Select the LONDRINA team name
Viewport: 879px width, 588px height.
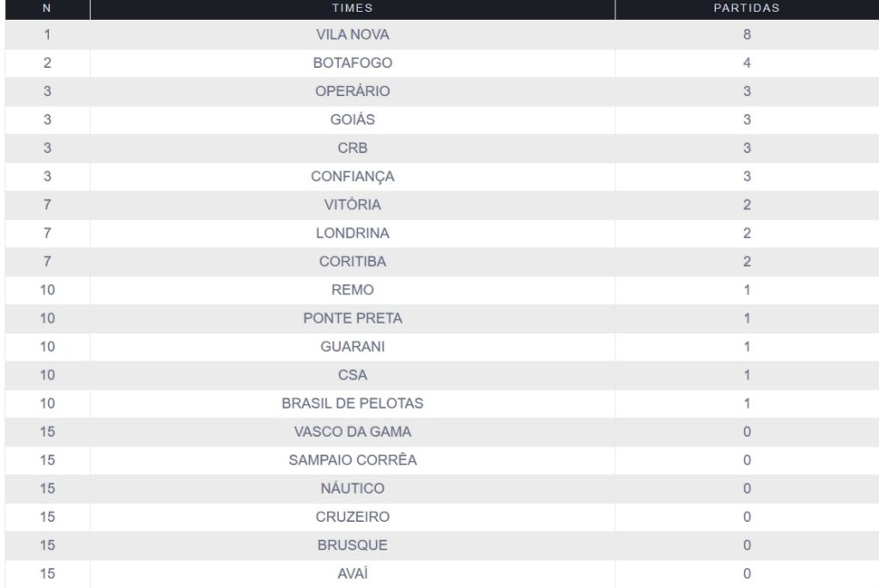click(352, 233)
